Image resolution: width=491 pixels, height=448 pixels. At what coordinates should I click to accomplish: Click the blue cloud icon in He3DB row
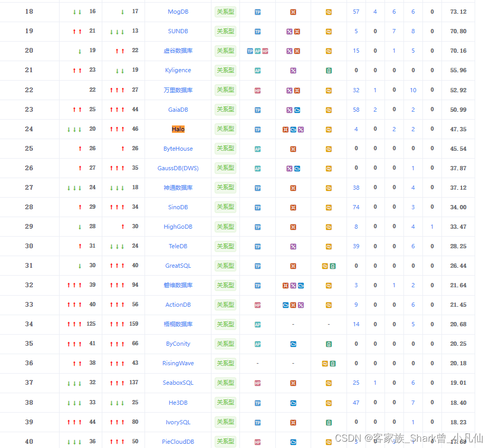click(x=293, y=403)
